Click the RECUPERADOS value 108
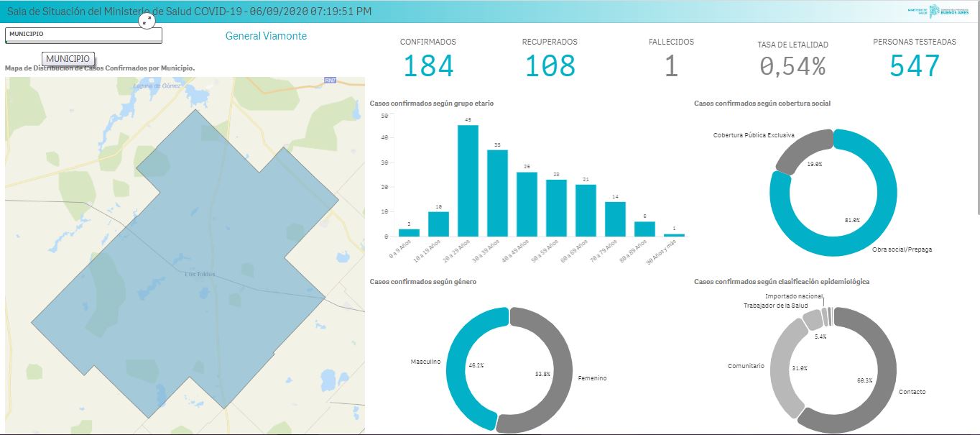Screen dimensions: 980x435 pyautogui.click(x=550, y=66)
